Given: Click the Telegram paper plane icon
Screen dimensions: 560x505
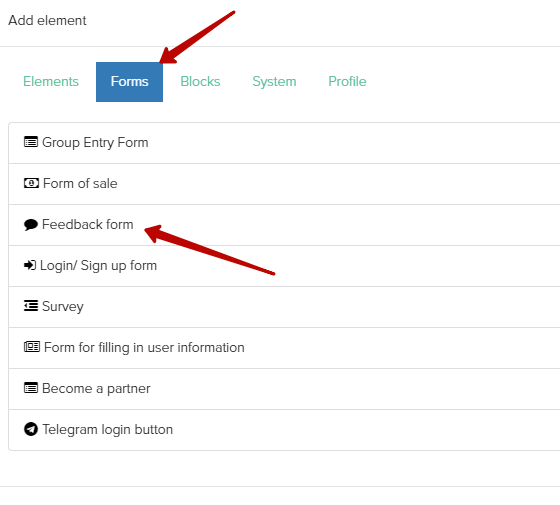Looking at the screenshot, I should 31,429.
